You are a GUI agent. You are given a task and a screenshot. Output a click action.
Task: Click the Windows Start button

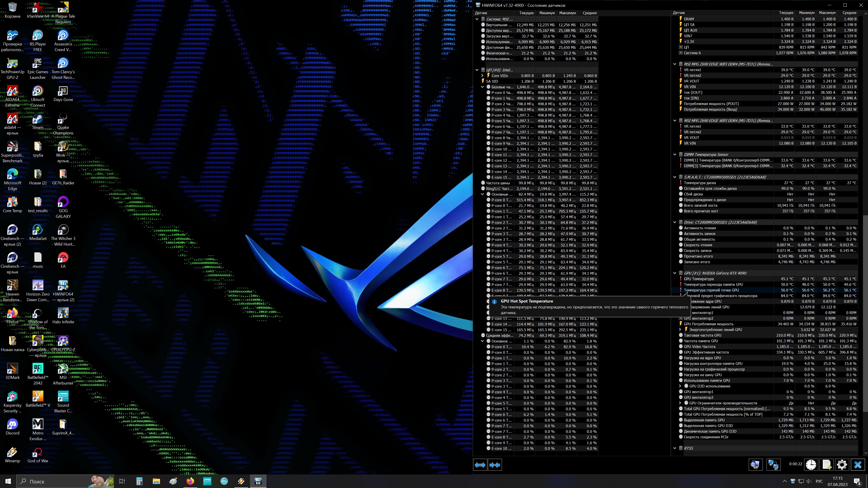tap(8, 481)
